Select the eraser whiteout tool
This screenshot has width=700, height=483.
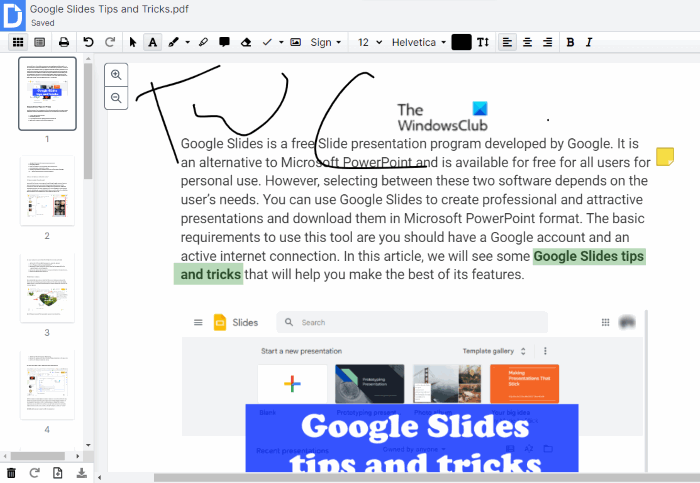coord(246,42)
